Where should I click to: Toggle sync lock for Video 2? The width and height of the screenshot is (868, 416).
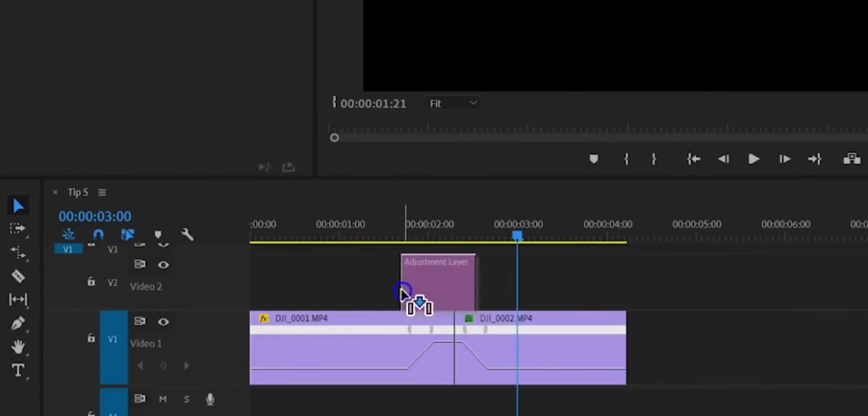[x=140, y=265]
